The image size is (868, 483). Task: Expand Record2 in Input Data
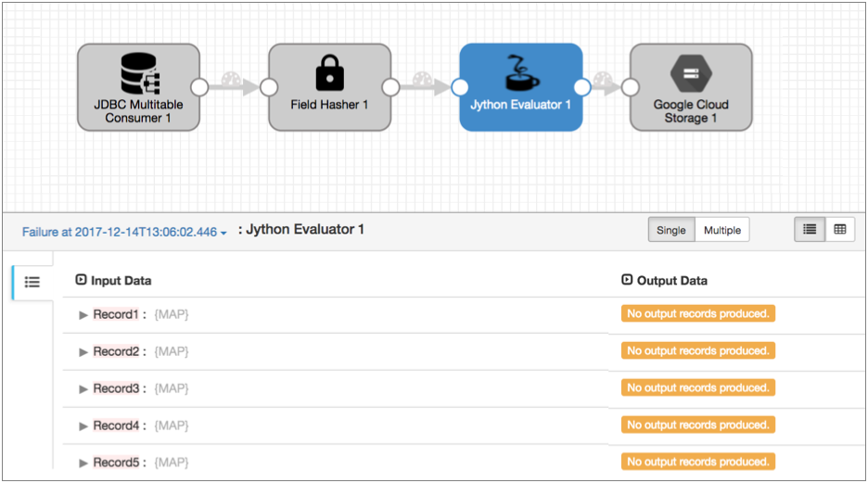(83, 352)
